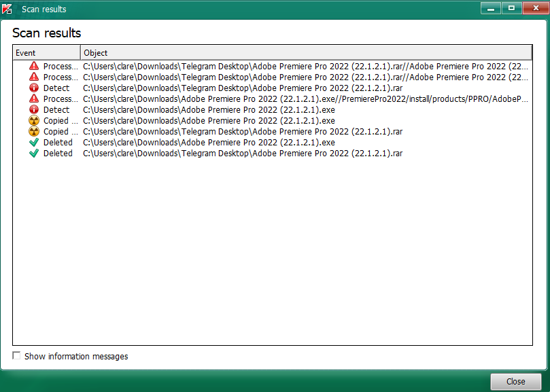Maximize the Scan results window
This screenshot has width=550, height=392.
click(x=511, y=8)
